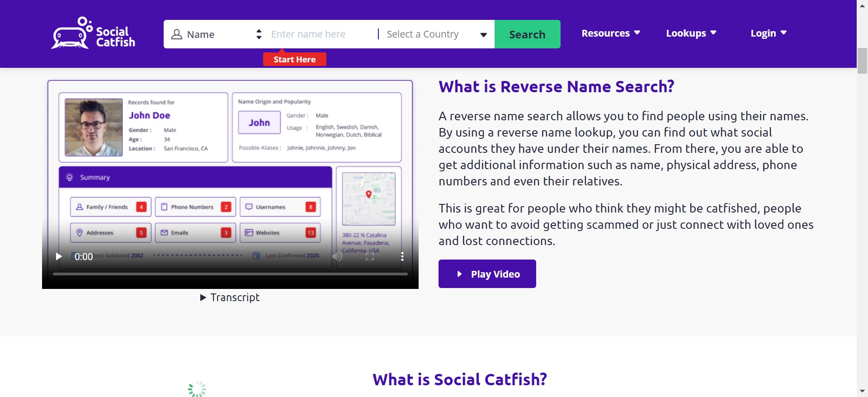Click the person icon in search bar
868x397 pixels.
click(177, 34)
